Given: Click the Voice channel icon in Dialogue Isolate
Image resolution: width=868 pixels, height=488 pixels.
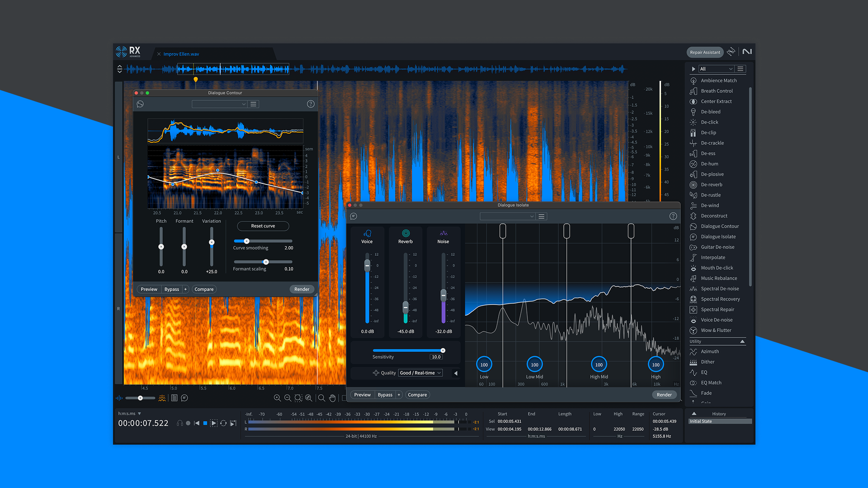Looking at the screenshot, I should click(x=367, y=233).
